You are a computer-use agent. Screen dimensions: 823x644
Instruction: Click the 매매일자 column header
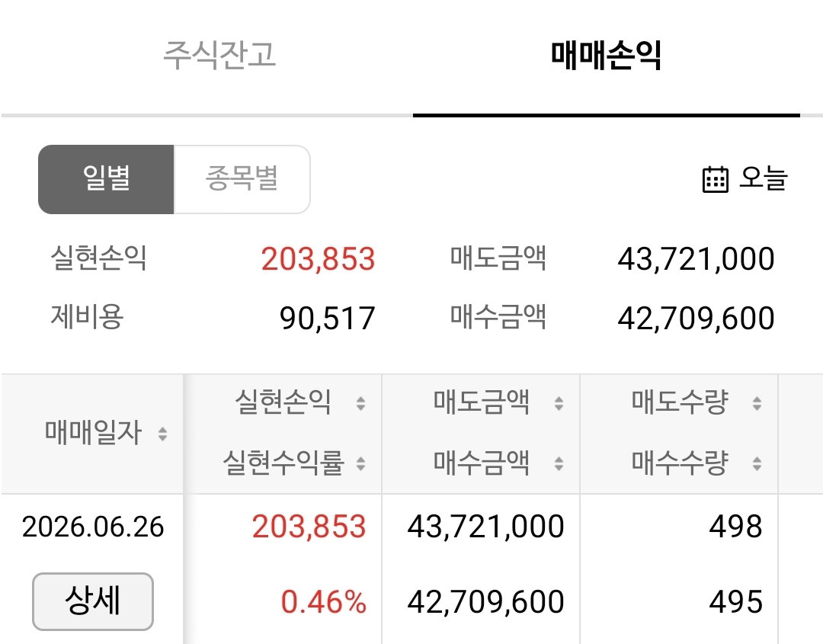coord(94,433)
